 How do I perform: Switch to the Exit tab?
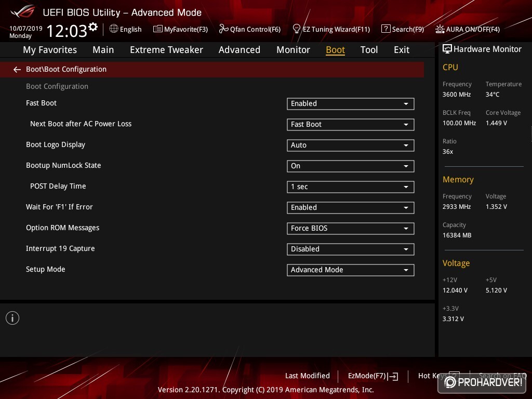pos(402,50)
